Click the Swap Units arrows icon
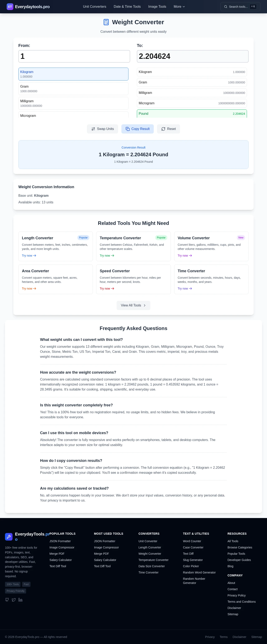 point(93,129)
